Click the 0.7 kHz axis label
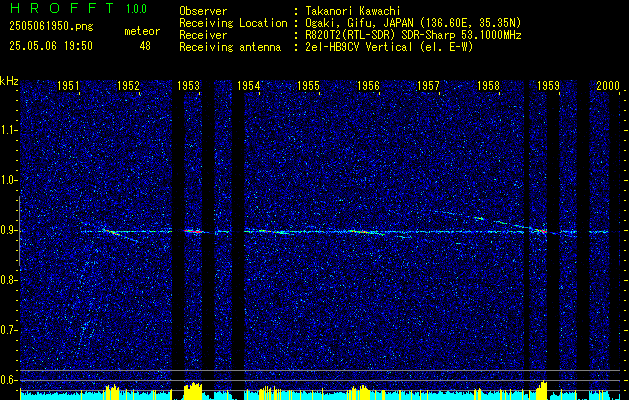The height and width of the screenshot is (400, 629). [8, 330]
